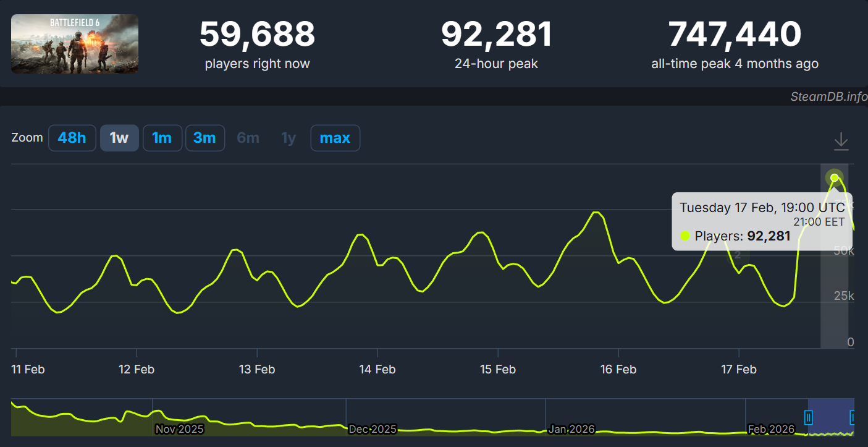Jump to Nov 2025 in navigator timeline
868x447 pixels.
click(x=179, y=429)
